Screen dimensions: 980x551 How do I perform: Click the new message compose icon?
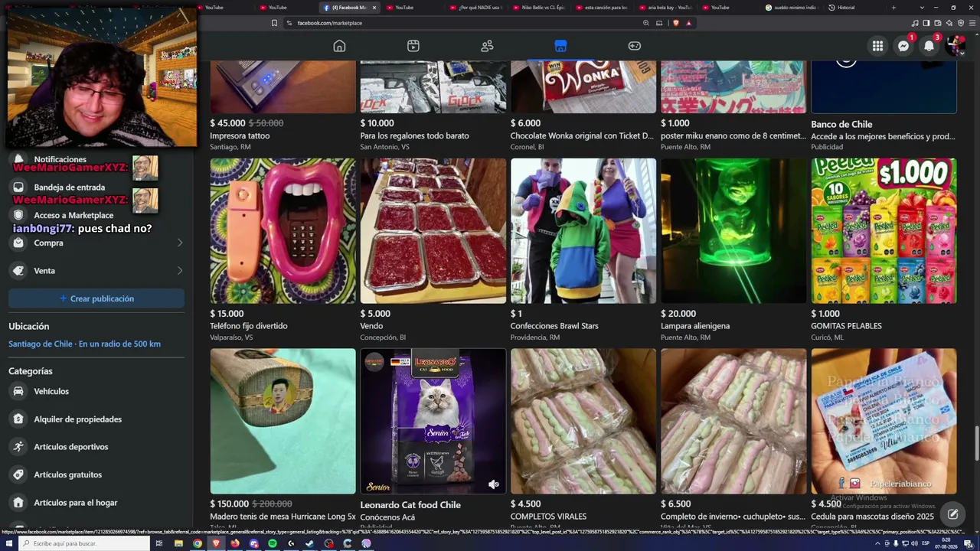pos(952,514)
